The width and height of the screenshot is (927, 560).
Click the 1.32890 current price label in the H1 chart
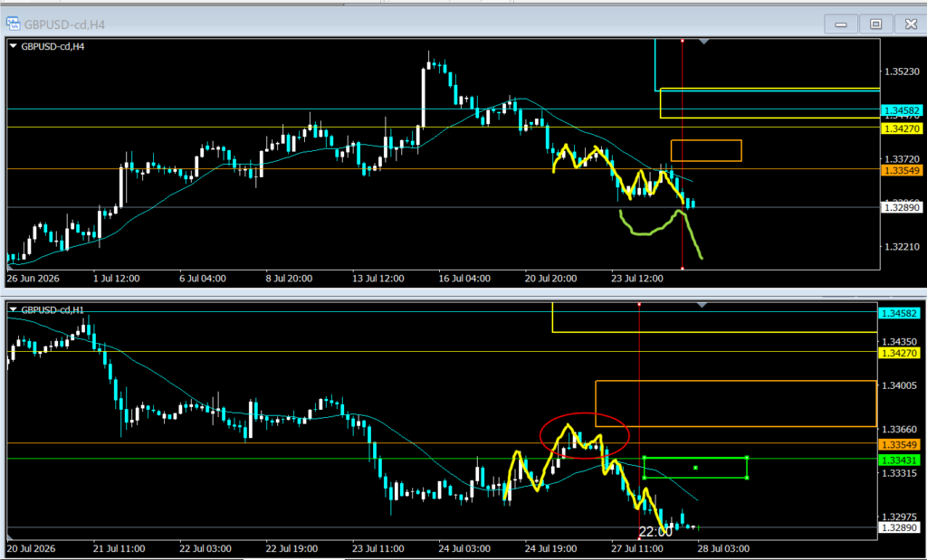899,528
